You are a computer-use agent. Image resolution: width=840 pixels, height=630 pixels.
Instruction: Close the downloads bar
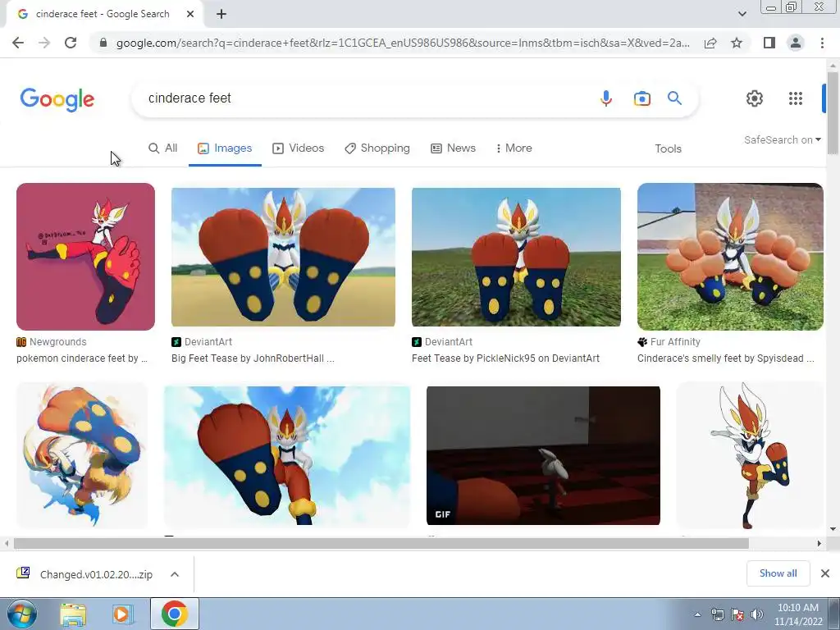click(x=825, y=573)
